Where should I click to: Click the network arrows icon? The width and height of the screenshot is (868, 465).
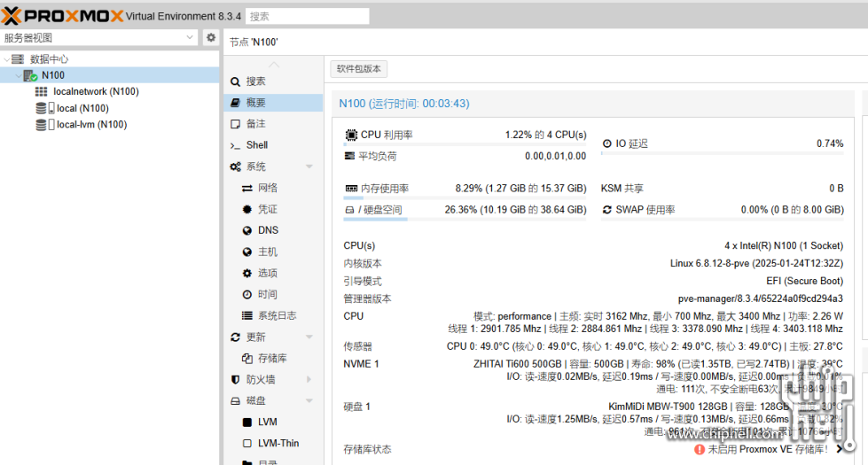pos(246,188)
